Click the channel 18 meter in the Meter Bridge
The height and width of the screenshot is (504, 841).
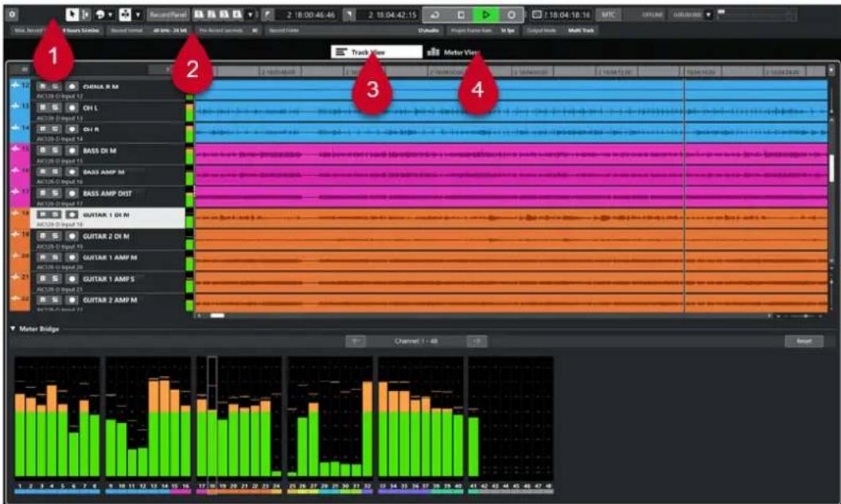tap(212, 417)
